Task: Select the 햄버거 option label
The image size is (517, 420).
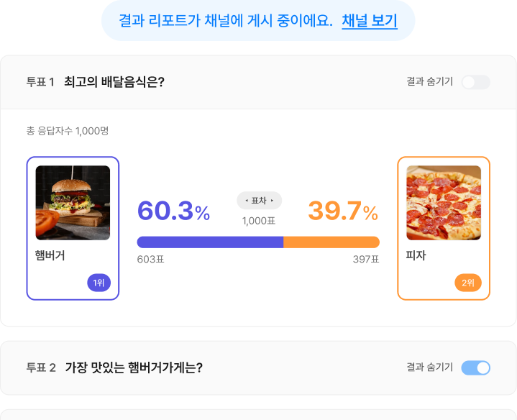Action: 50,255
